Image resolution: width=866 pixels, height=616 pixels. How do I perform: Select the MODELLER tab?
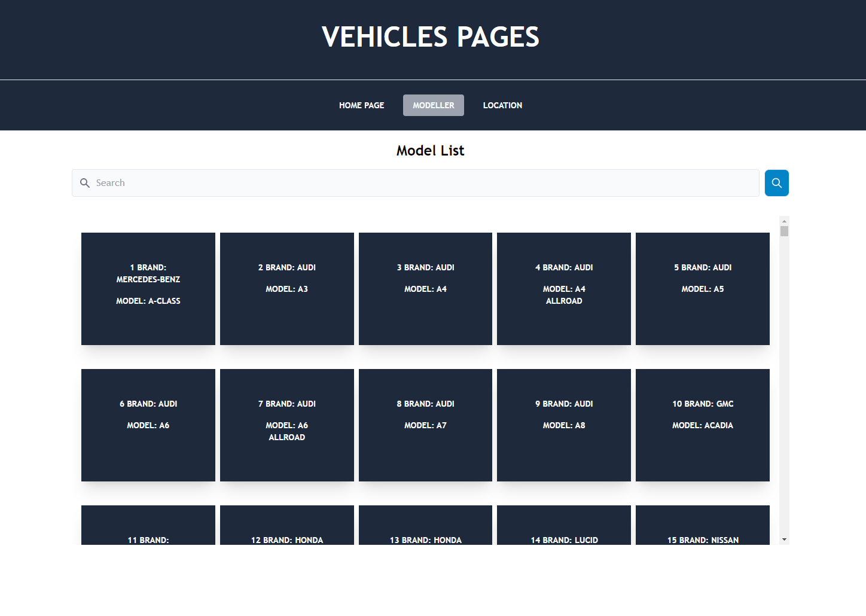(x=433, y=105)
